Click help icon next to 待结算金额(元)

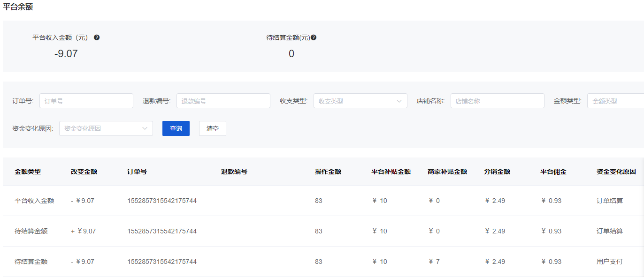tap(314, 37)
